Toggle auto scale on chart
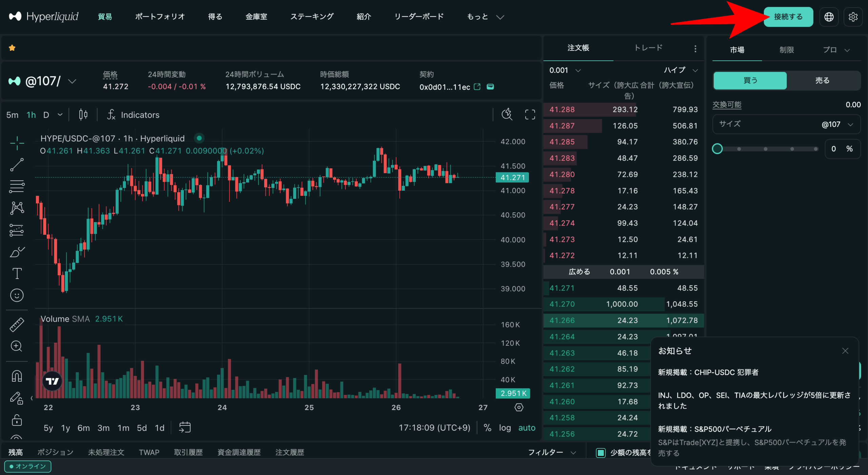The image size is (868, 475). pos(527,428)
